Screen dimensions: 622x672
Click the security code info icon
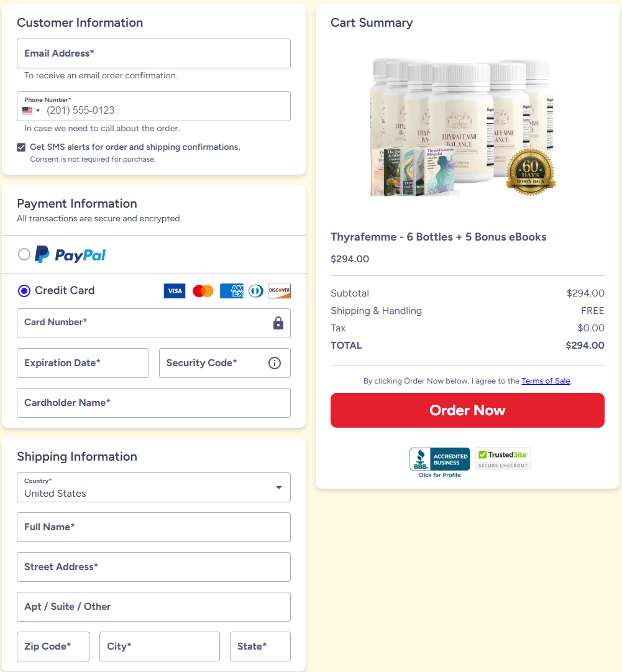(x=275, y=363)
